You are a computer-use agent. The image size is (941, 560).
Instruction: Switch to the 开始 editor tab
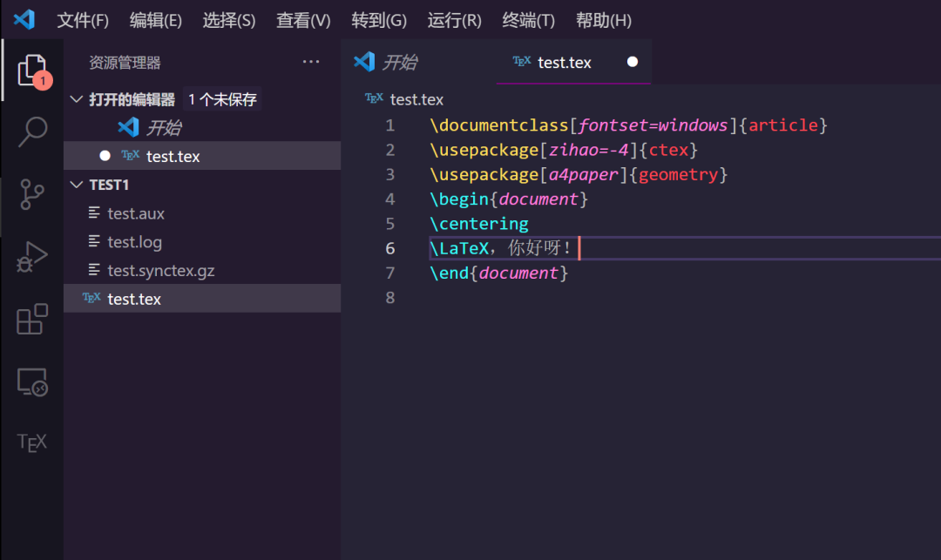click(x=419, y=62)
